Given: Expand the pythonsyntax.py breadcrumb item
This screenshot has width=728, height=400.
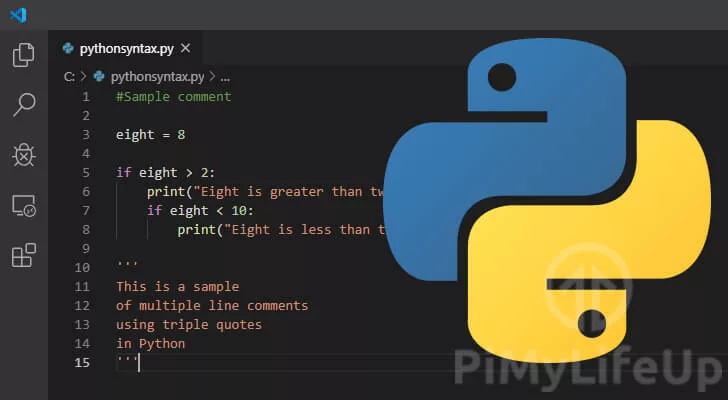Looking at the screenshot, I should click(x=157, y=76).
